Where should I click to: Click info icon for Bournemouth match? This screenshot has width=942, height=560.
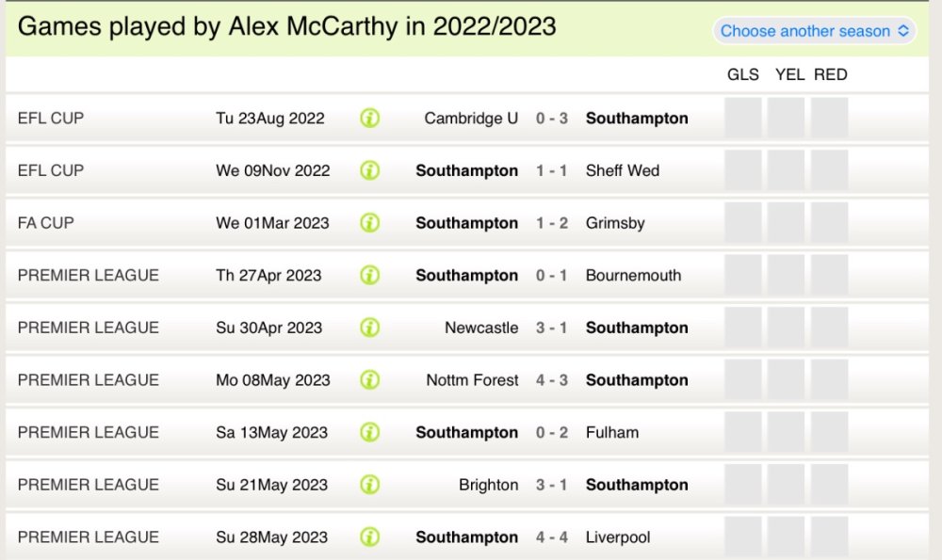click(x=370, y=276)
